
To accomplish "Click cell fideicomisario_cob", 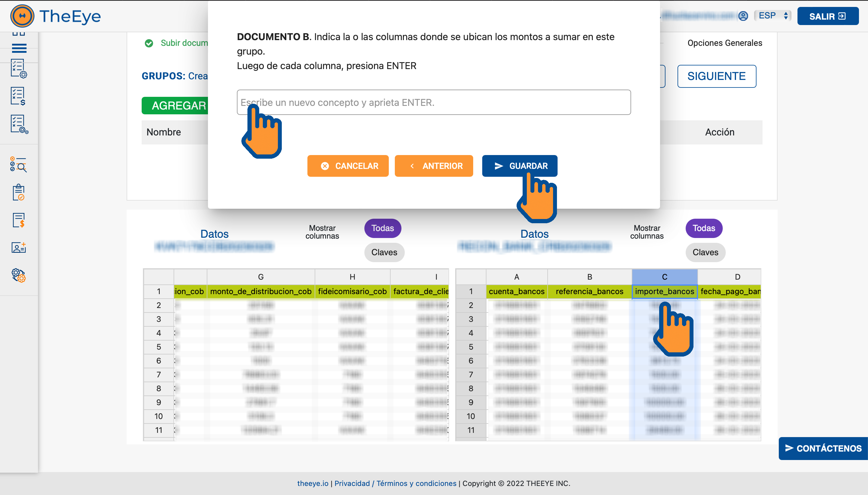I will [x=352, y=291].
